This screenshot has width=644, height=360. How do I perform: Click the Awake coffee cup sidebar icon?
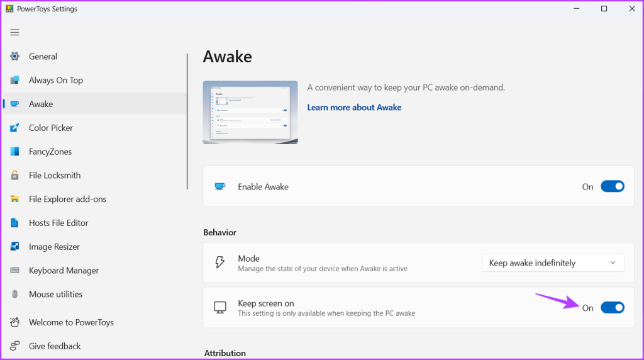click(x=15, y=104)
